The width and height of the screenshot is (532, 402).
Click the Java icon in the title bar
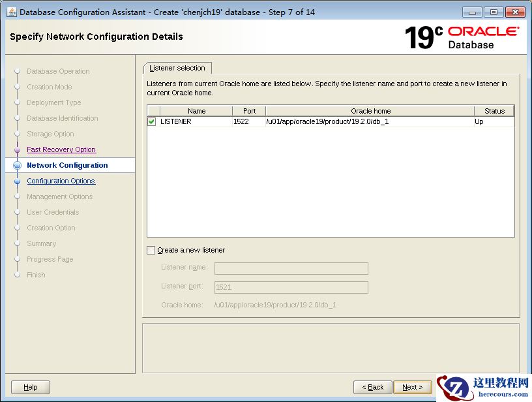pos(12,12)
